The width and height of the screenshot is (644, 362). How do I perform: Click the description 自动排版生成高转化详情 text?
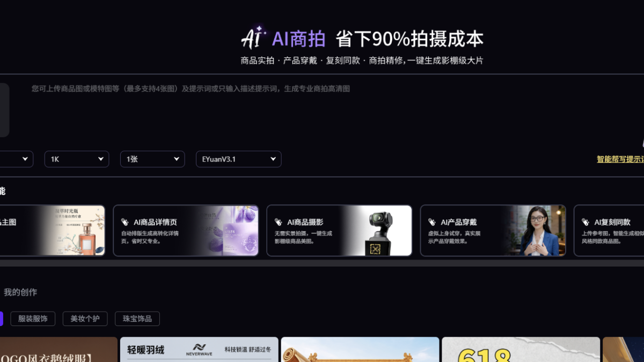pos(150,233)
